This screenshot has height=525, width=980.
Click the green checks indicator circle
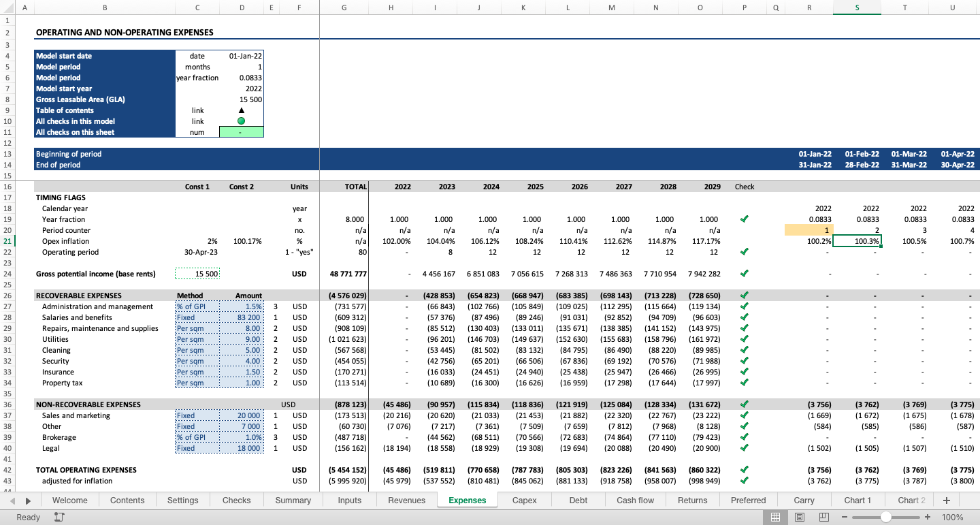click(x=242, y=121)
